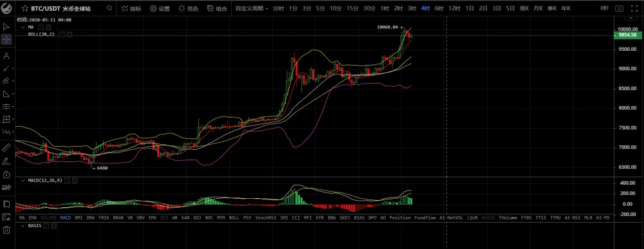Select the horizontal lines tool
Viewport: 644px width, 249px height.
[x=6, y=107]
